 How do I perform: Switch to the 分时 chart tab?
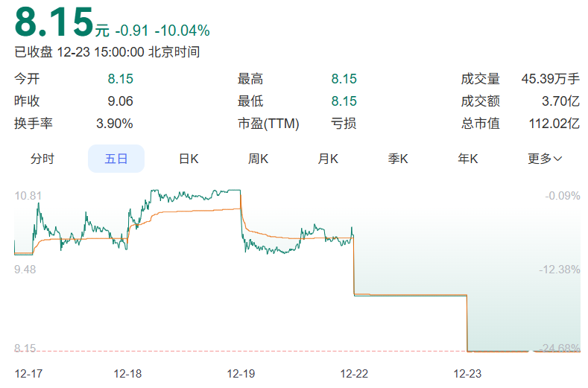42,159
